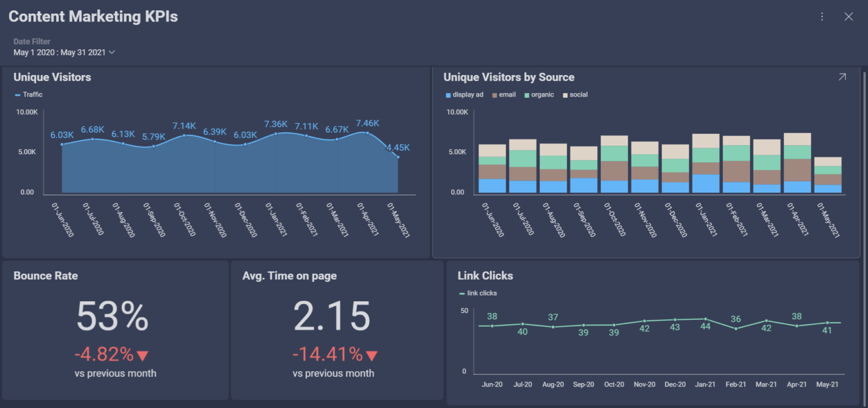Click the May-2021 stacked bar
This screenshot has height=408, width=868.
coord(827,175)
